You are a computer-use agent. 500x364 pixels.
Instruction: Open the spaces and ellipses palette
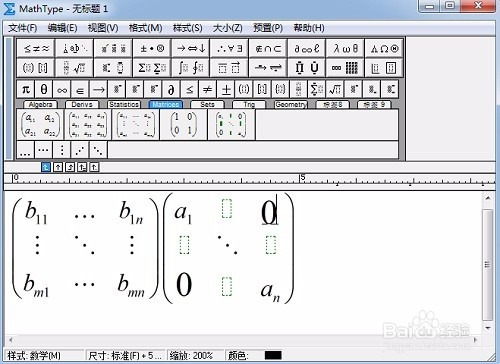coord(74,49)
